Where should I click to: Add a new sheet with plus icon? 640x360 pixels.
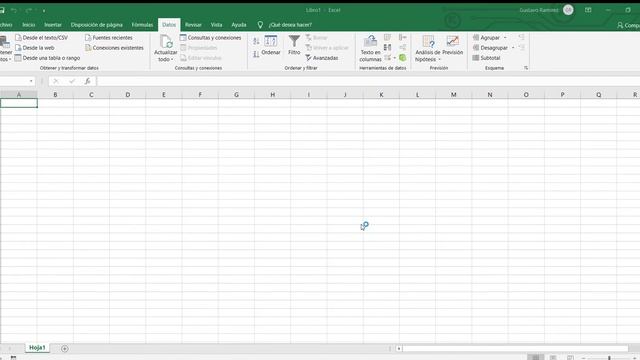pos(64,348)
